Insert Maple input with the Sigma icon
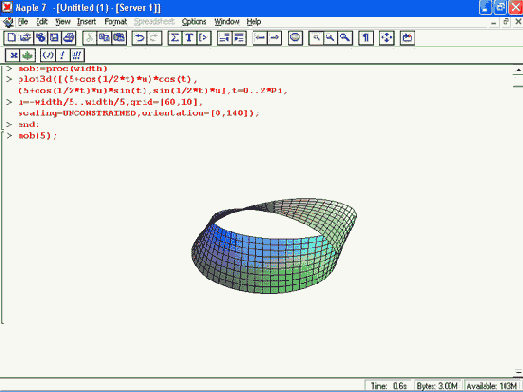Screen dimensions: 523x392 point(175,38)
